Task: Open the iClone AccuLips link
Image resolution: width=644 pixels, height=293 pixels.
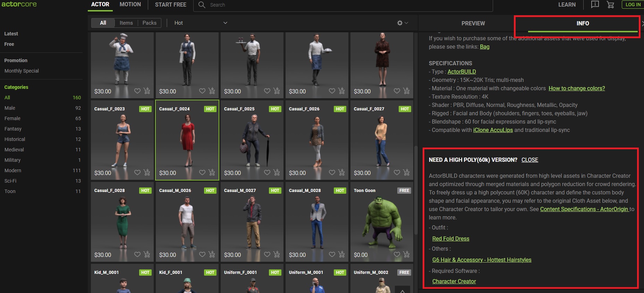Action: point(493,130)
